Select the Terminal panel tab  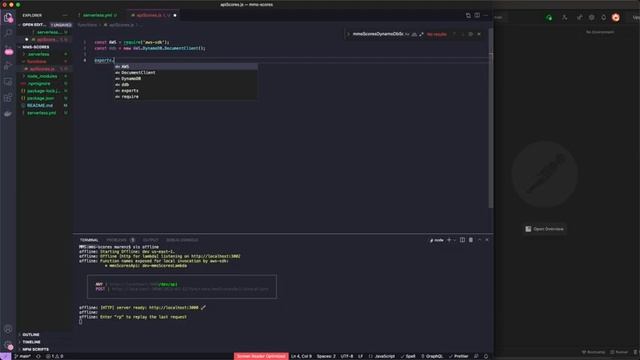pyautogui.click(x=89, y=240)
